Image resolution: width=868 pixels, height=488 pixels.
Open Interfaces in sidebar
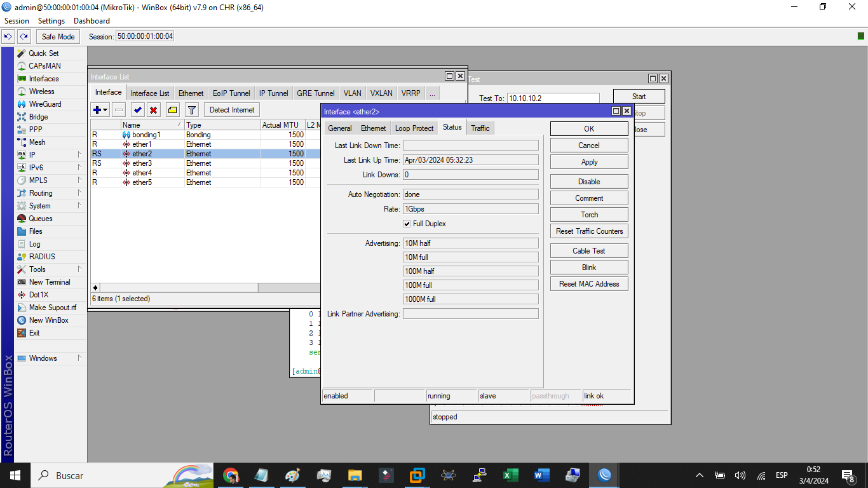tap(43, 79)
